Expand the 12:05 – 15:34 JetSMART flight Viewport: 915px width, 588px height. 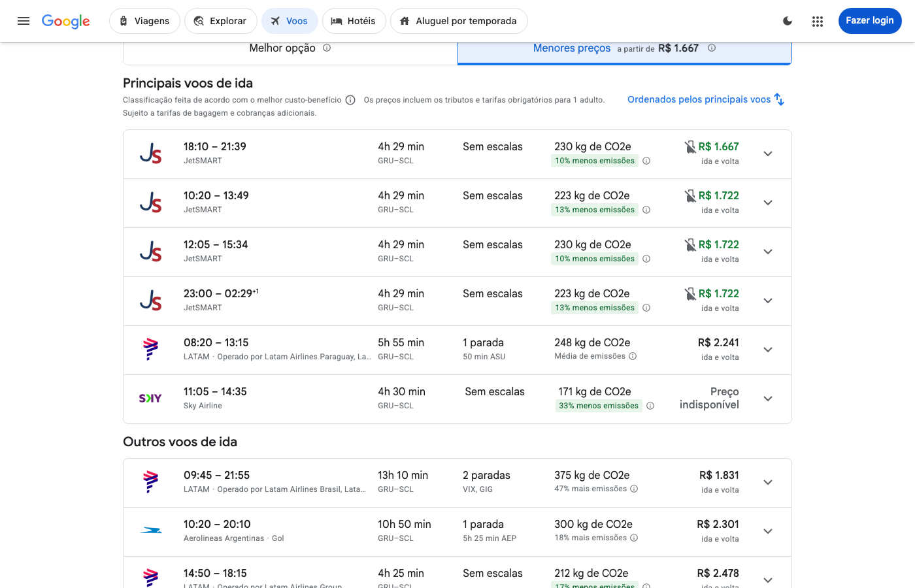[768, 252]
